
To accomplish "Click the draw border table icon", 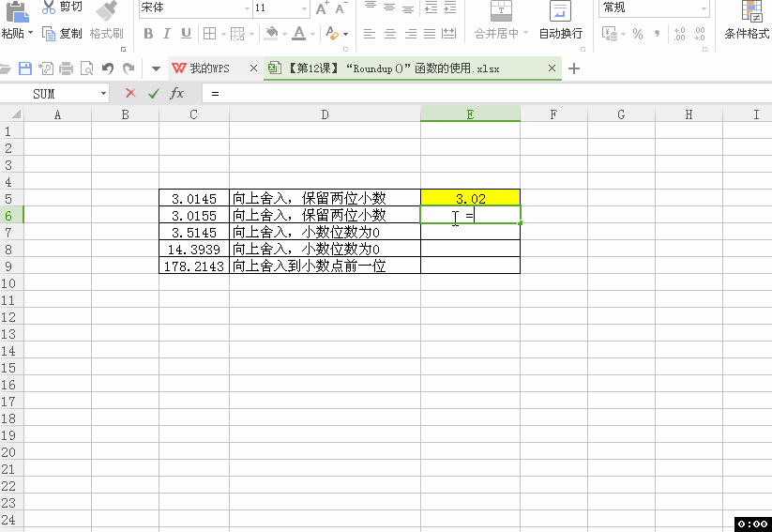I will pos(237,34).
